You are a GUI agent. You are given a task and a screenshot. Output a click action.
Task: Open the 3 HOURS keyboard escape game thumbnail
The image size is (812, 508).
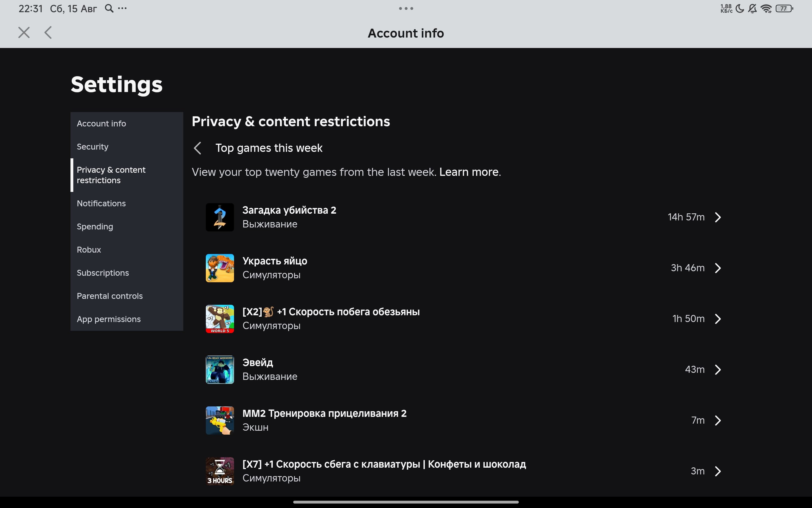click(220, 471)
